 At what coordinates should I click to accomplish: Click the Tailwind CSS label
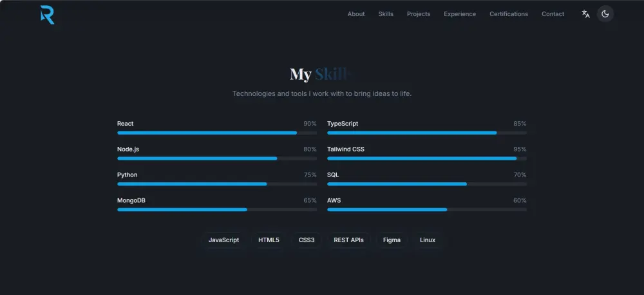pos(346,149)
